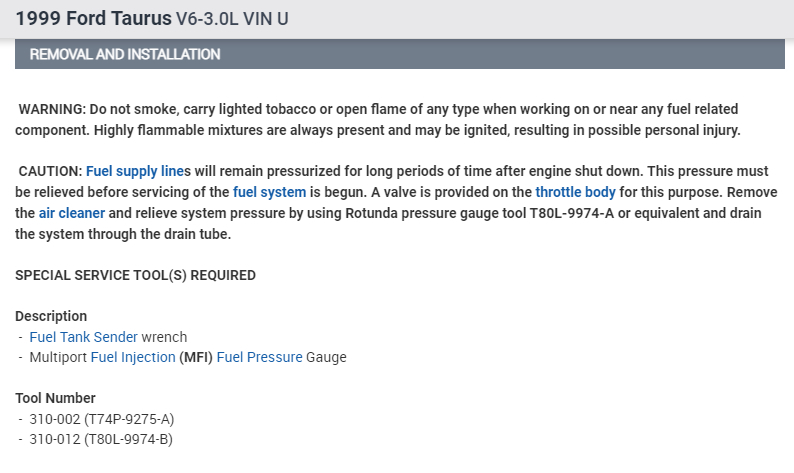Follow the Fuel Injection link
The image size is (794, 473).
(133, 357)
